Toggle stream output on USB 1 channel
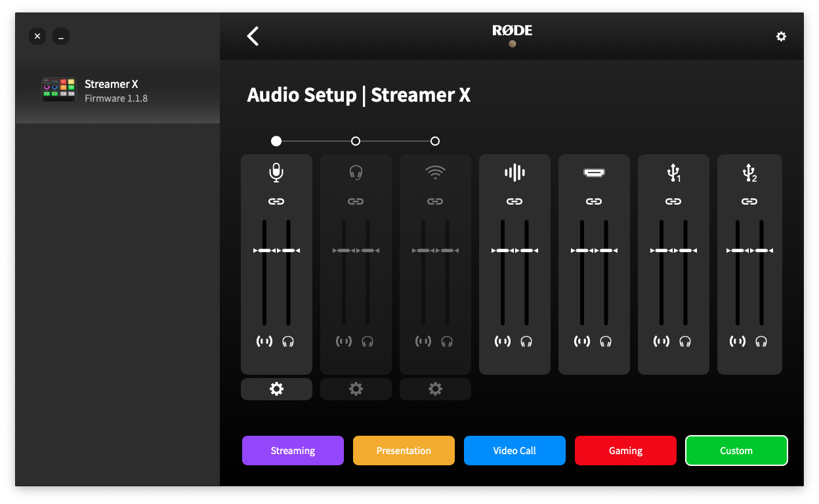 tap(661, 341)
